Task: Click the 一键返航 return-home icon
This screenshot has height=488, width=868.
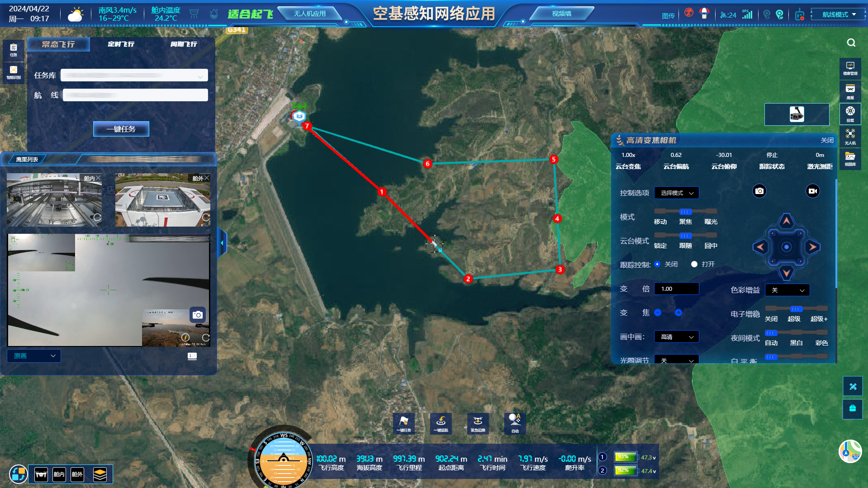Action: coord(441,423)
